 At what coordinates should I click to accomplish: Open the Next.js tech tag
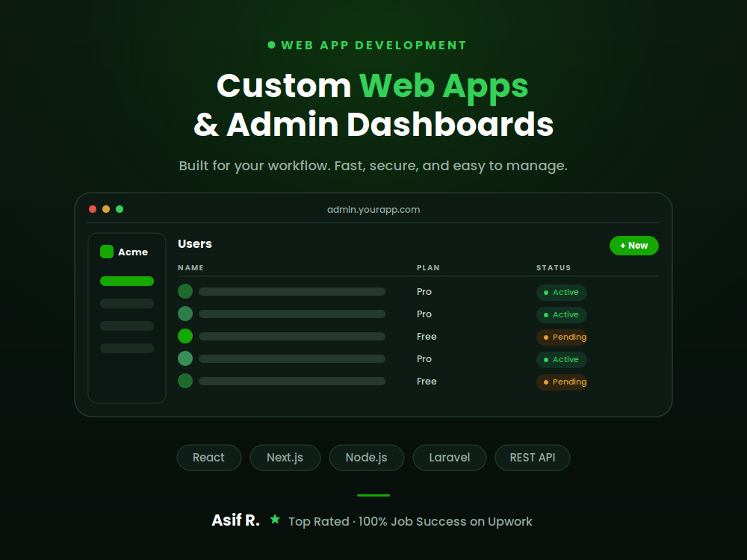[285, 458]
